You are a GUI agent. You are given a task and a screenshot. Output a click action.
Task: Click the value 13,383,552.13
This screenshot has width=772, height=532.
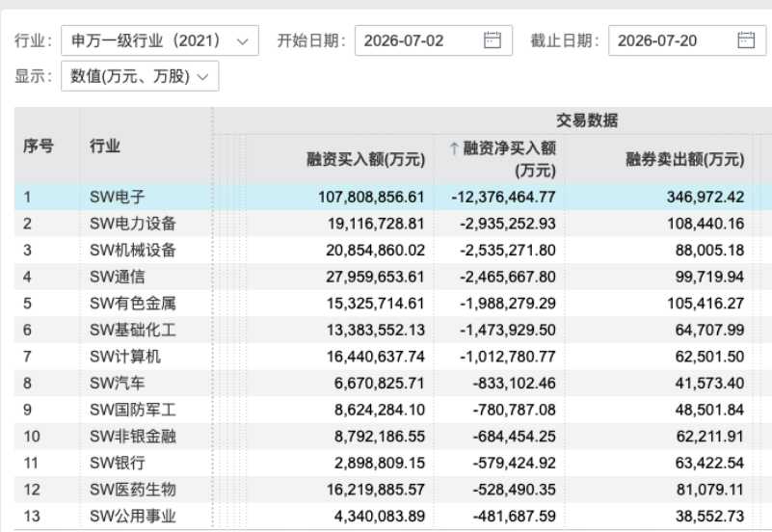[376, 330]
